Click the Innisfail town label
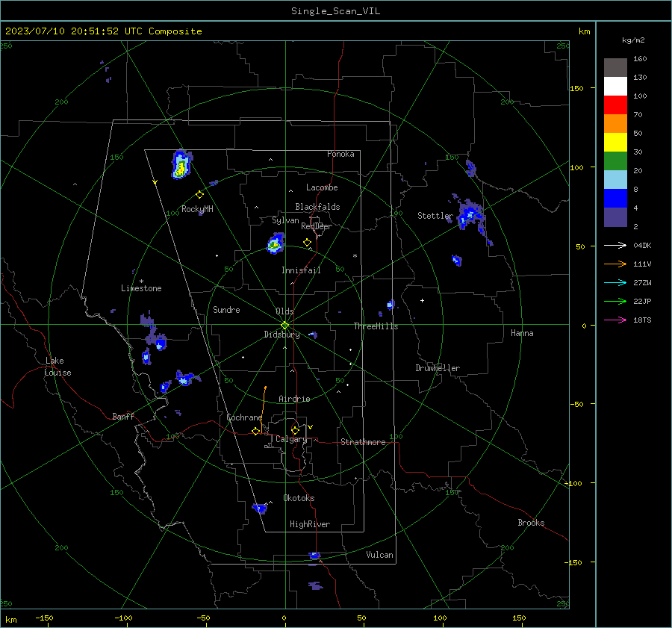Viewport: 672px width, 628px height. pos(301,270)
